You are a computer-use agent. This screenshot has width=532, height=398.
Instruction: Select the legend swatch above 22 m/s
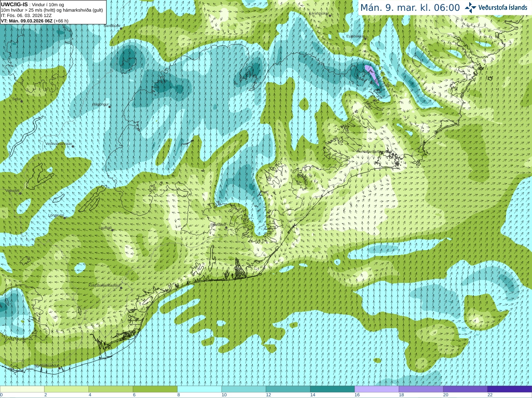coord(510,389)
